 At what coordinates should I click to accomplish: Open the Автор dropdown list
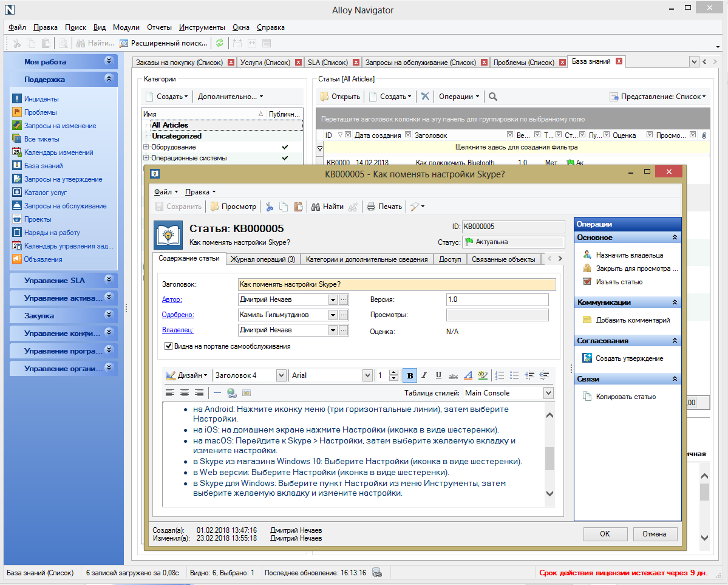coord(333,300)
